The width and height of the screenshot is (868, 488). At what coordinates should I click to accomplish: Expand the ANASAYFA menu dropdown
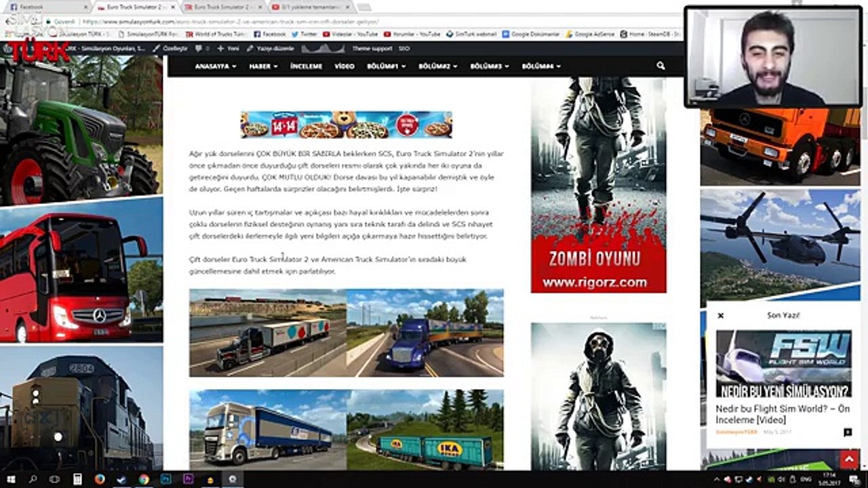point(216,66)
